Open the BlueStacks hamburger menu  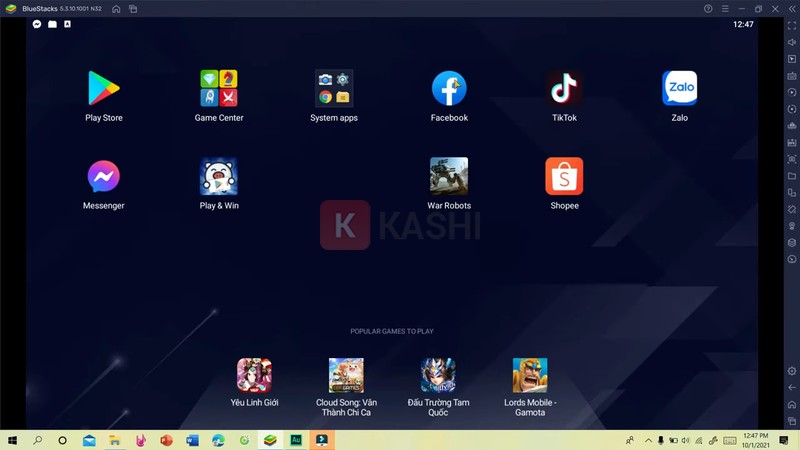click(x=725, y=9)
